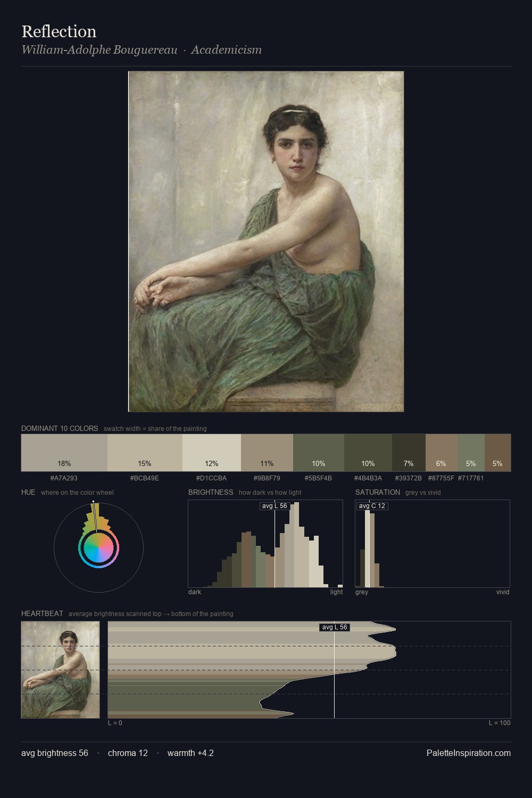Click the artist name William-Adolphe Bouguereau
This screenshot has height=798, width=532.
pyautogui.click(x=99, y=50)
